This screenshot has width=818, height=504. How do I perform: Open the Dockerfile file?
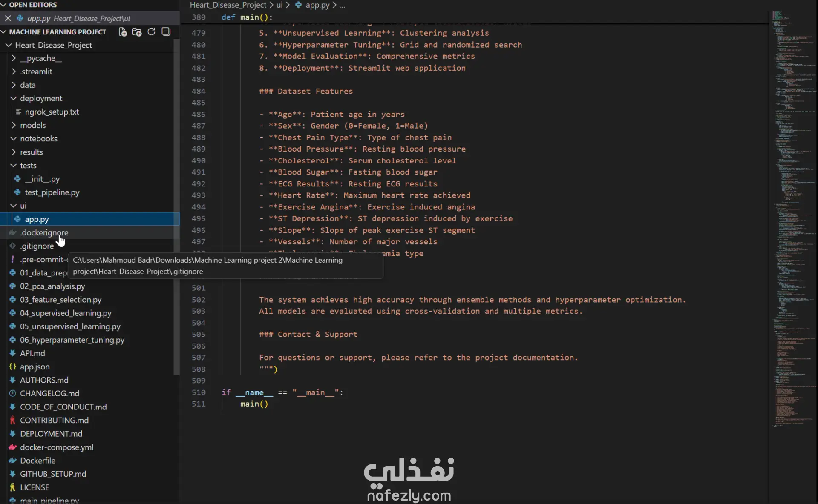37,461
